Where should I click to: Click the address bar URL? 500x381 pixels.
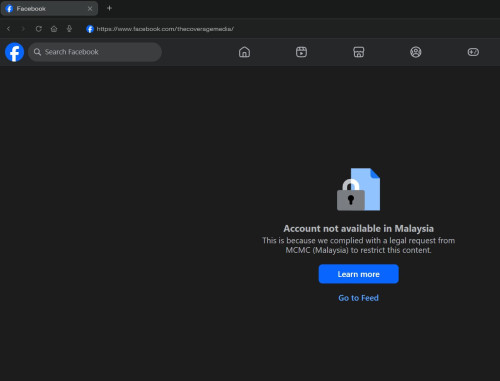165,29
